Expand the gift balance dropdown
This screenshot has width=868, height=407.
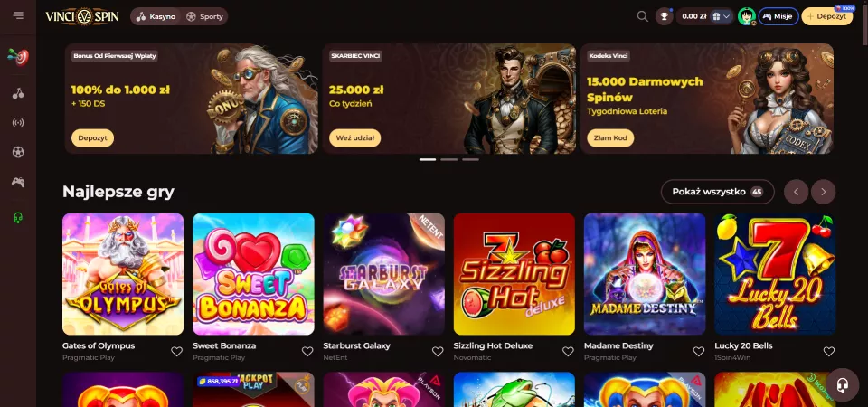pyautogui.click(x=722, y=16)
